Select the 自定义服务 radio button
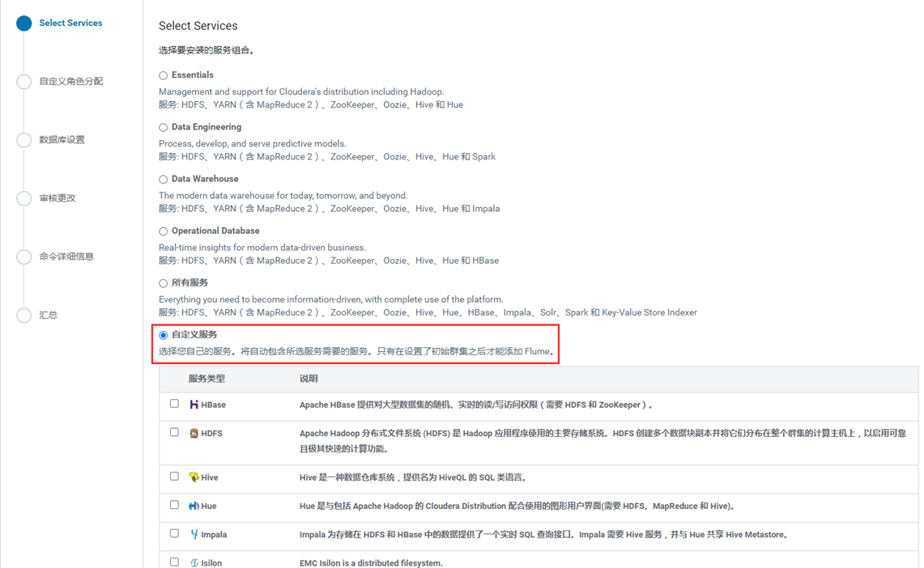 coord(164,335)
